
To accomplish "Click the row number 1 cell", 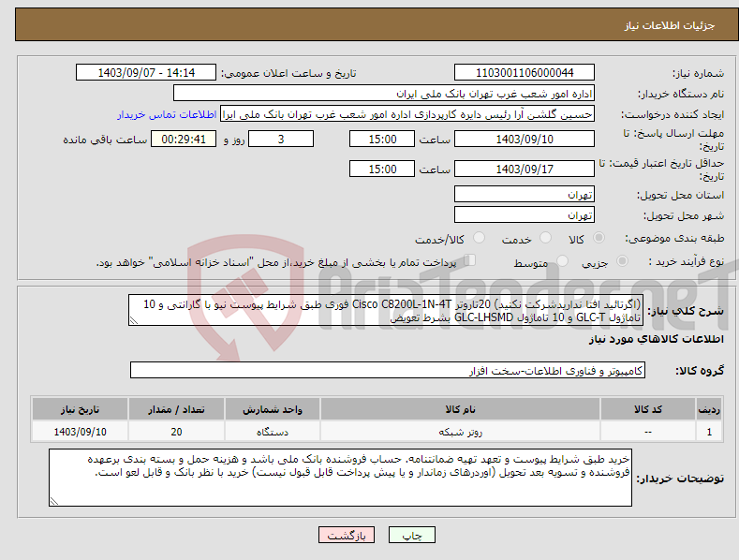I will pos(709,432).
